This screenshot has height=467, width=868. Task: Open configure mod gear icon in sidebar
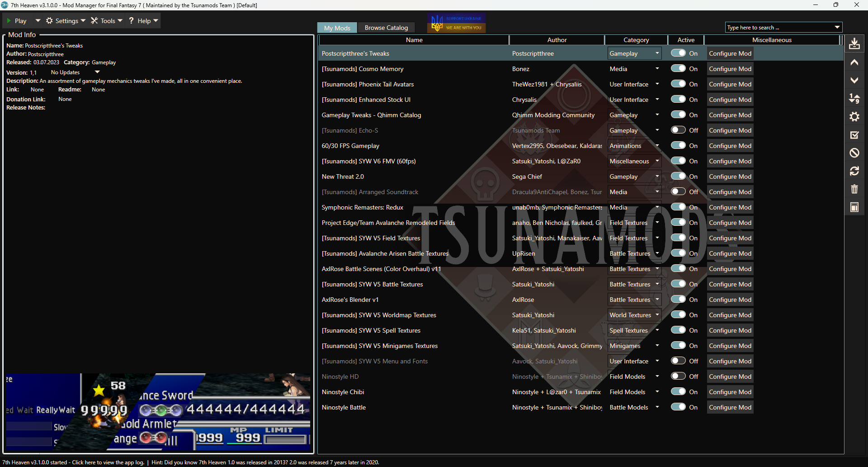(x=854, y=117)
